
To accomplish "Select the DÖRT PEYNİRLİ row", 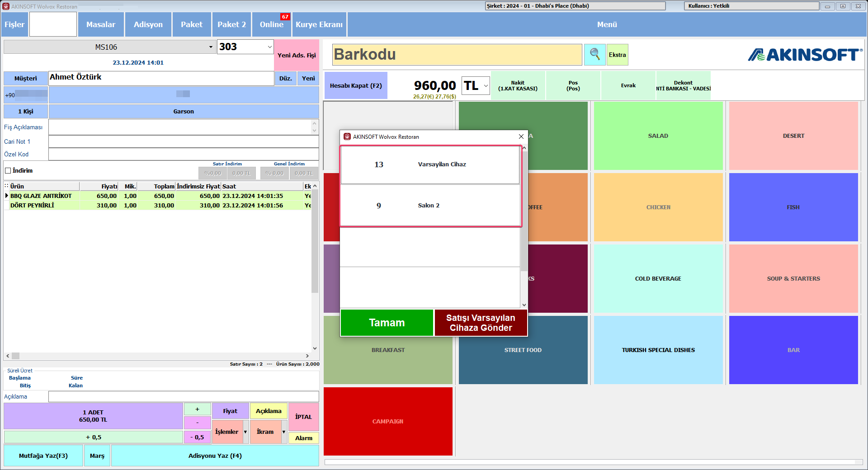I will [x=157, y=205].
